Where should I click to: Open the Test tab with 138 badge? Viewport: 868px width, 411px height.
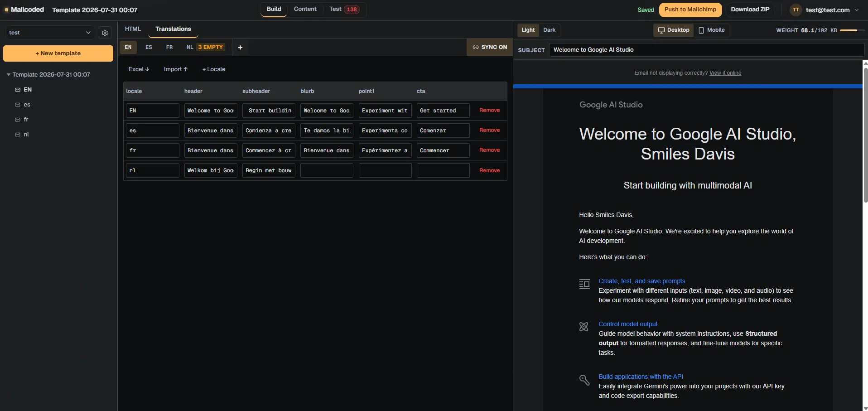click(344, 9)
